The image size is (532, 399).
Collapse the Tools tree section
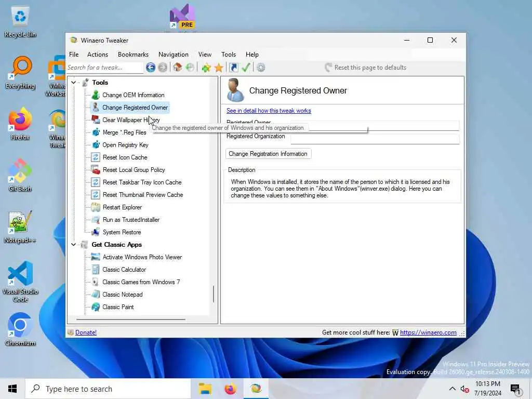click(73, 83)
